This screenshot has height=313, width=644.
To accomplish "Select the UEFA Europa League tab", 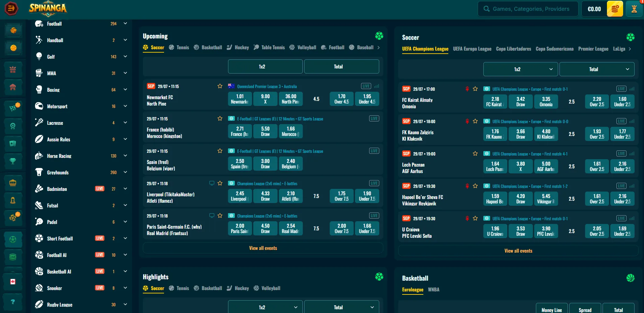I will [x=472, y=49].
